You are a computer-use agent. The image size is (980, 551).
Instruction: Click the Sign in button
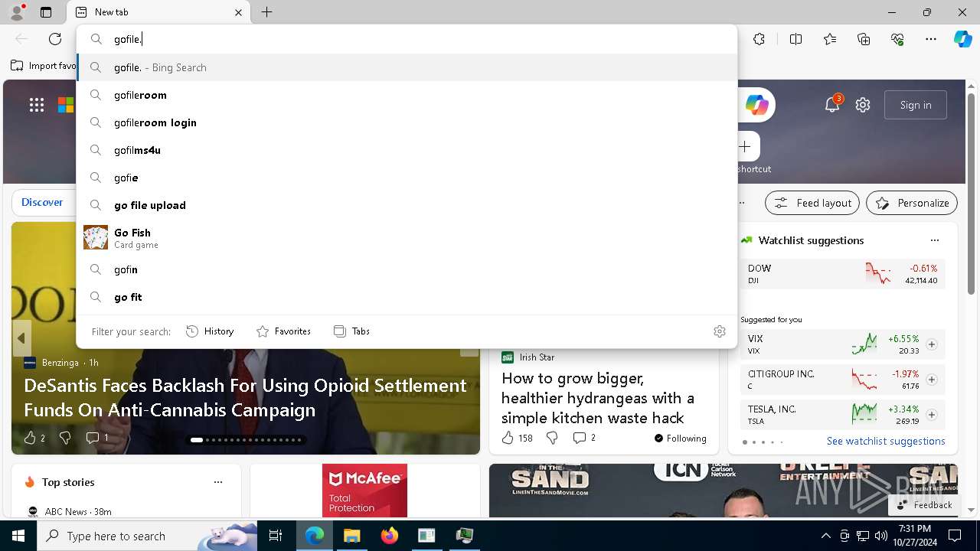tap(916, 105)
